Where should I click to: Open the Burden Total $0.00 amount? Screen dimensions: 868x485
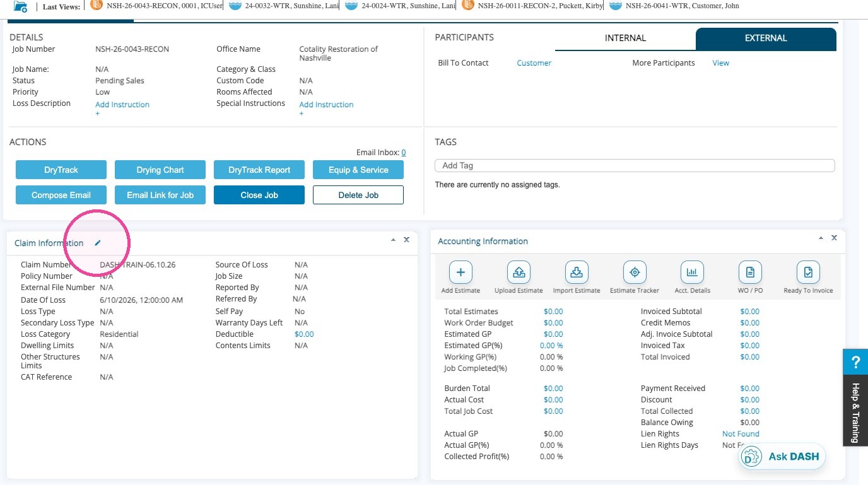[553, 389]
